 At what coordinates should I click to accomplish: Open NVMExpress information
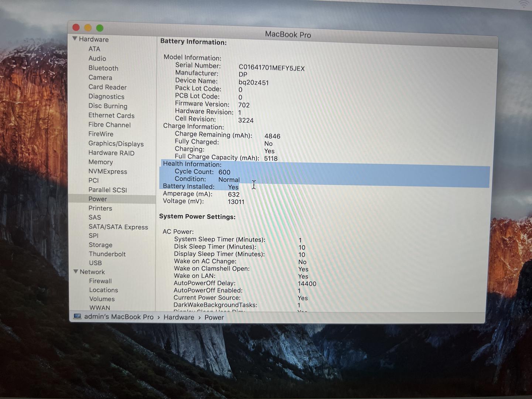[108, 171]
